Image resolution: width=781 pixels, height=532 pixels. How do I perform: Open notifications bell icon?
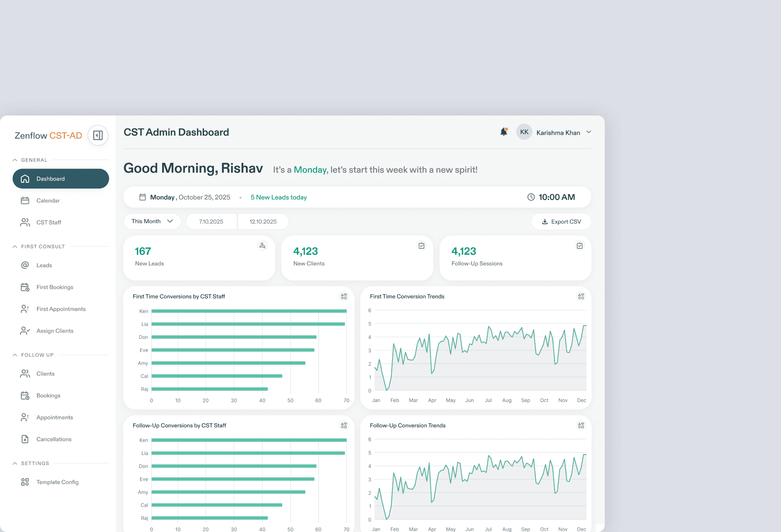tap(504, 132)
